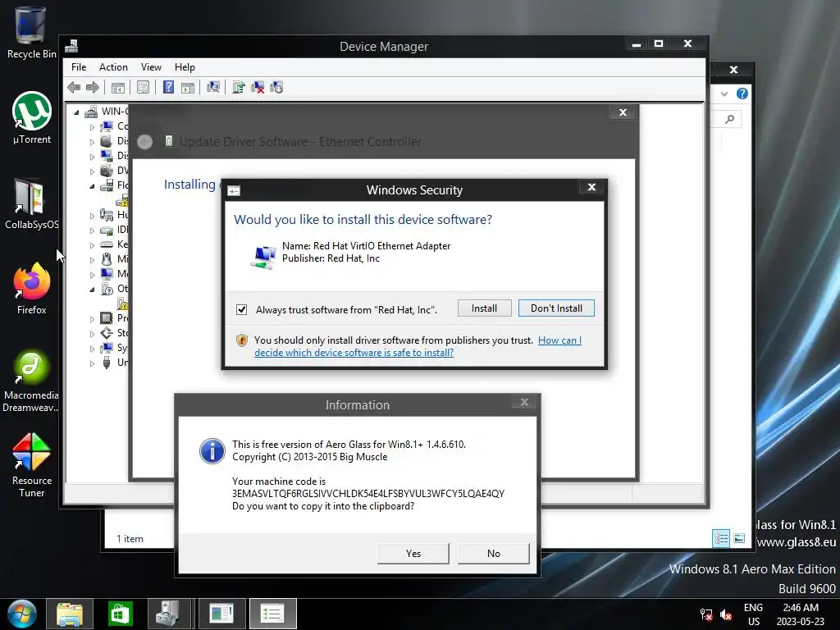Open the View menu in Device Manager

(x=151, y=67)
